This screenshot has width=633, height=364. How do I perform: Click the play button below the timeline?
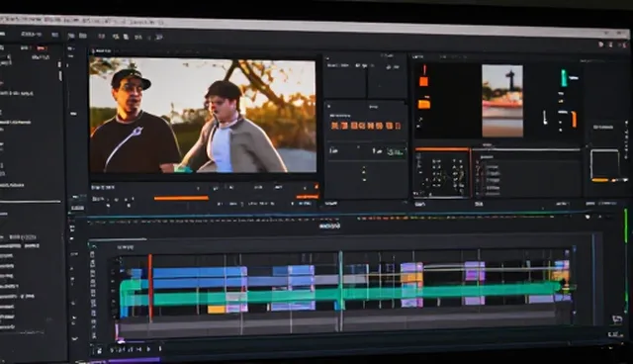pyautogui.click(x=148, y=349)
